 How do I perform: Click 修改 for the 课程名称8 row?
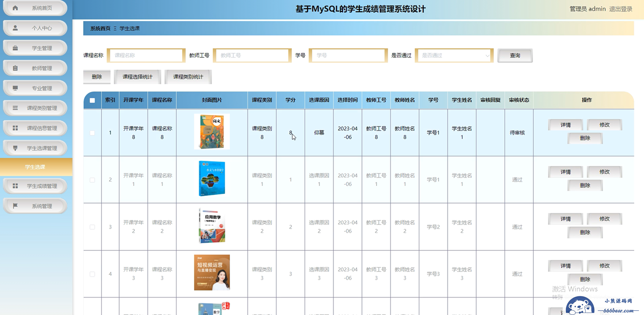tap(604, 125)
